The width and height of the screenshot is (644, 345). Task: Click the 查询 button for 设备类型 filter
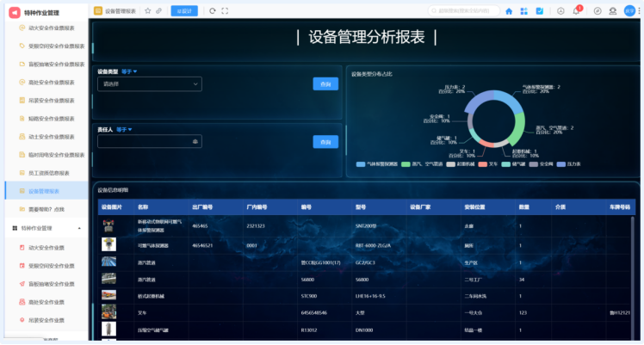coord(325,84)
